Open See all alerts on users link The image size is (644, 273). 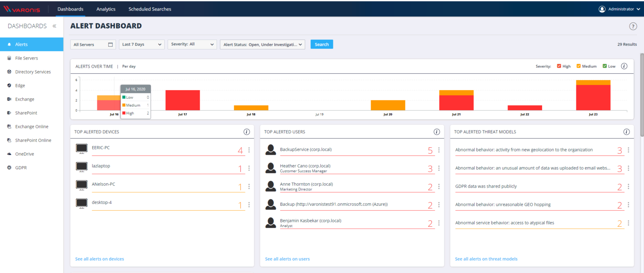click(287, 259)
